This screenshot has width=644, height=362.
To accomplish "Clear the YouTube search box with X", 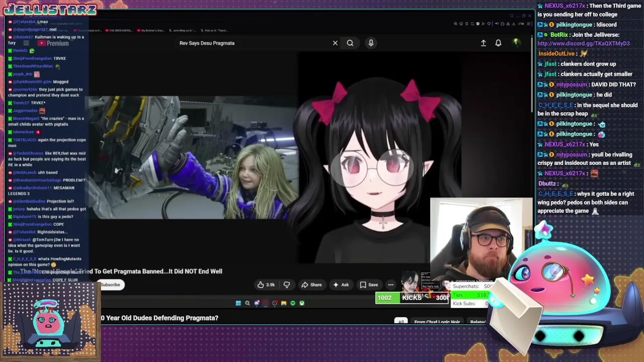I will (x=335, y=43).
